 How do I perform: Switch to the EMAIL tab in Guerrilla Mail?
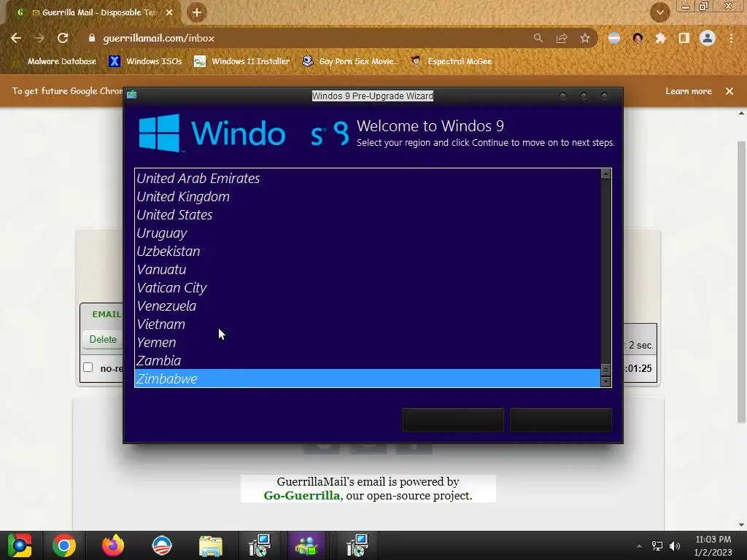point(107,314)
